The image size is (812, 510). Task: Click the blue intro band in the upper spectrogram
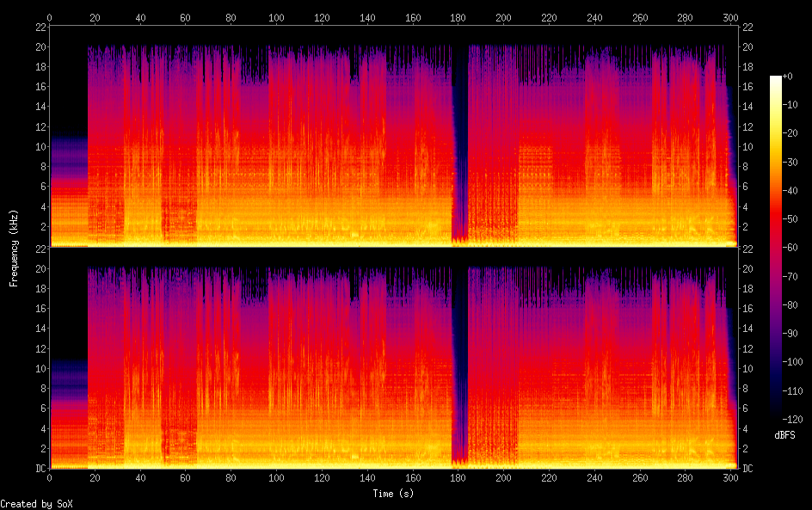[x=69, y=155]
